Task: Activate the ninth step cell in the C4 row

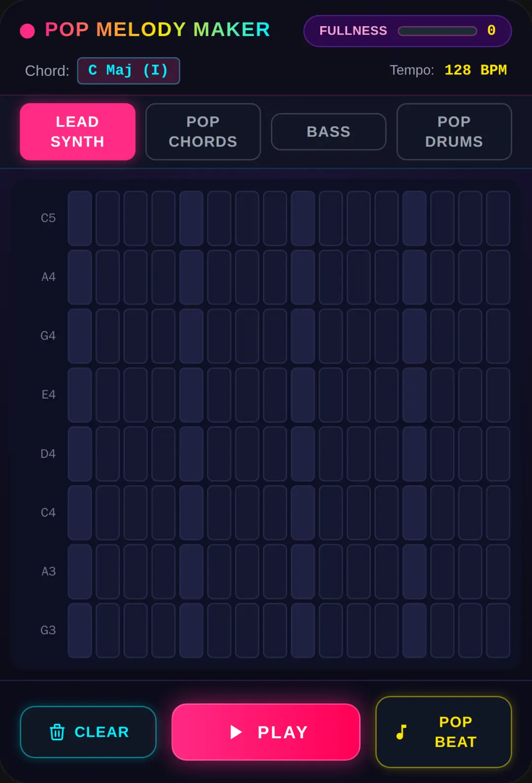Action: pos(303,513)
